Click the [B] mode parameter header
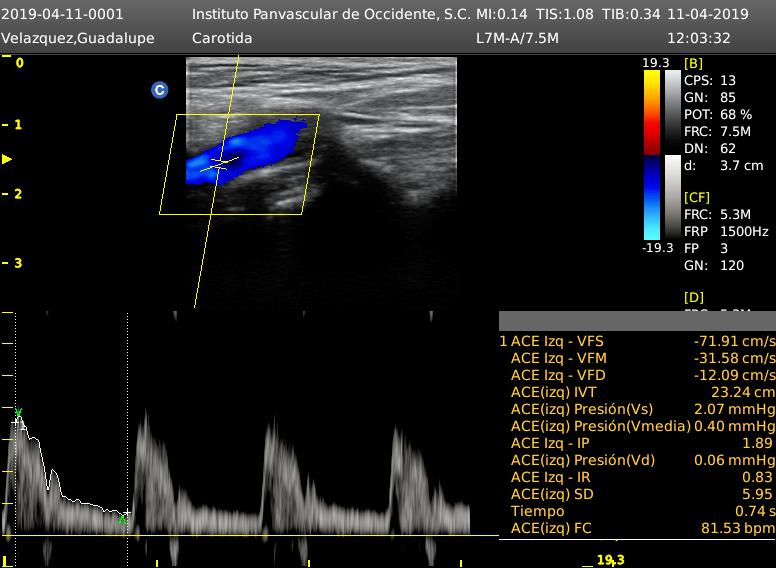Viewport: 776px width, 568px height. (x=693, y=63)
